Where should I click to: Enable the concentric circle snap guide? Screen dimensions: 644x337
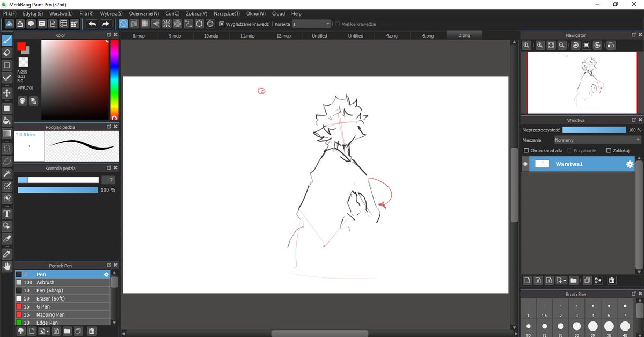coord(177,24)
